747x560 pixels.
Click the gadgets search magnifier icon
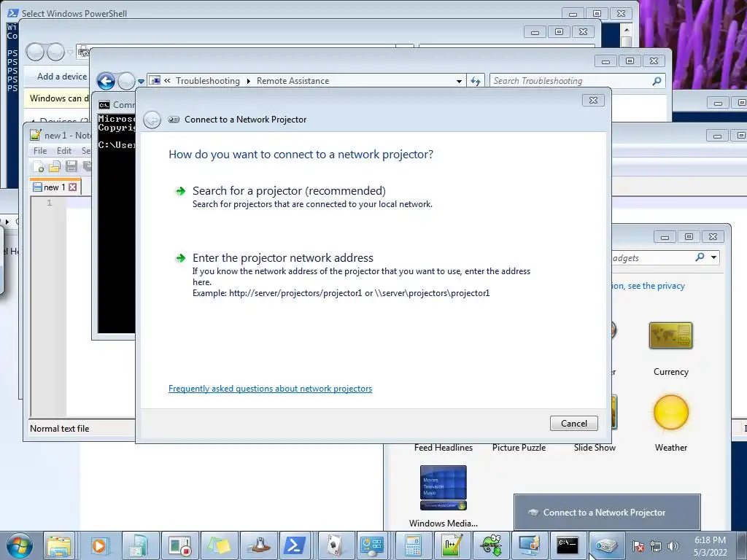point(700,257)
